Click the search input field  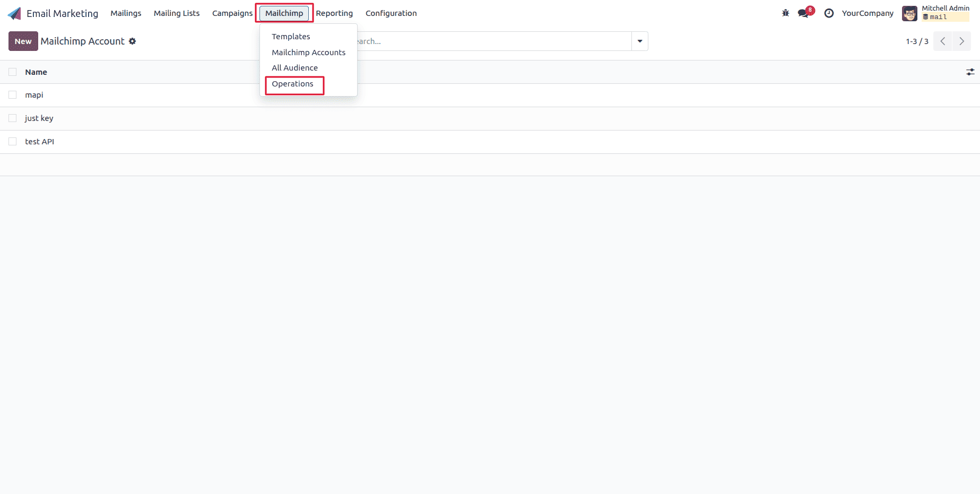pos(493,41)
